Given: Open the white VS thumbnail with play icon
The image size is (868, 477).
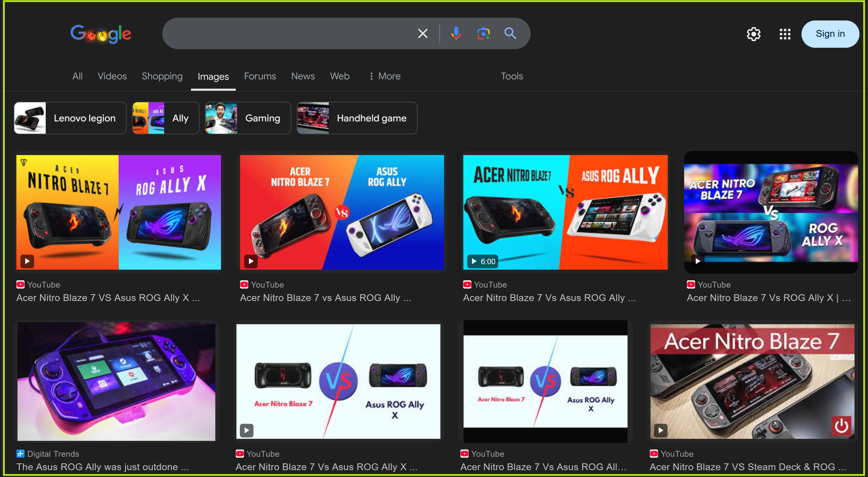Looking at the screenshot, I should [x=338, y=381].
